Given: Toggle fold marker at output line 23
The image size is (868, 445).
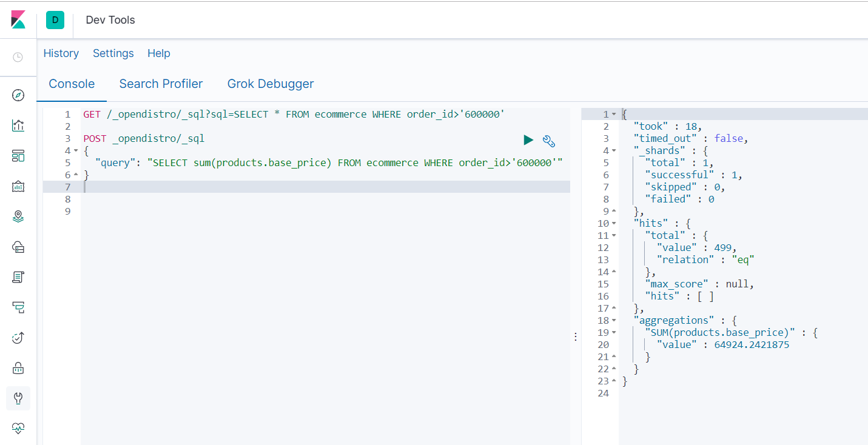Looking at the screenshot, I should (x=614, y=381).
